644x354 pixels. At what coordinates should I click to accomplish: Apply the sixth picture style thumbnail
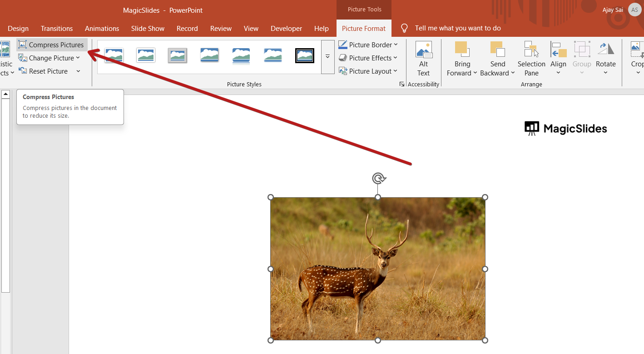tap(273, 55)
